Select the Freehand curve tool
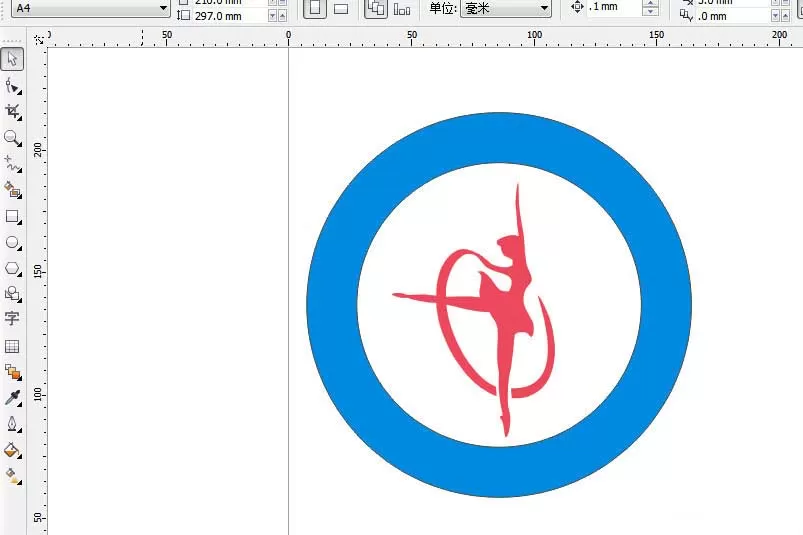This screenshot has width=803, height=535. pos(12,164)
